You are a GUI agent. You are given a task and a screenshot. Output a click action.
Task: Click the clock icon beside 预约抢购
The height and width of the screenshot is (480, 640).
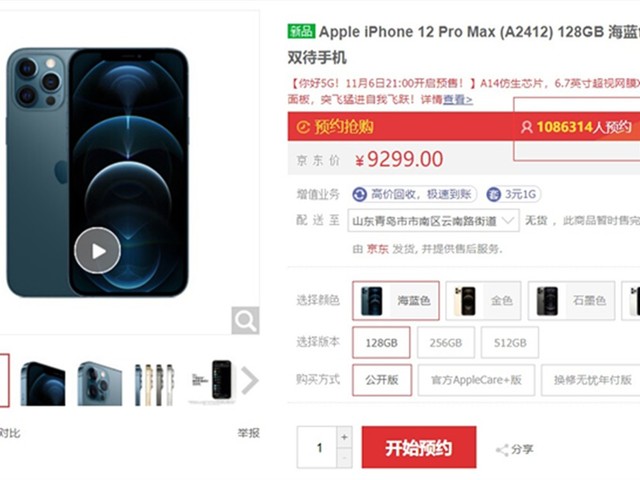tap(303, 127)
